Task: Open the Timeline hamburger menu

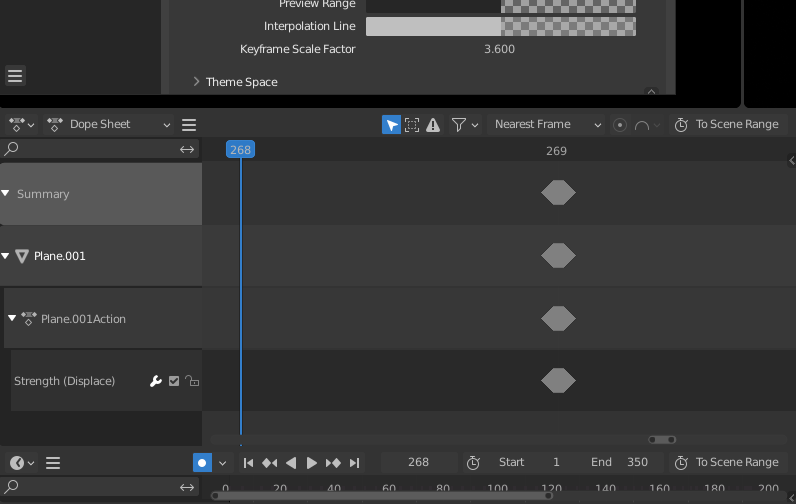Action: coord(53,463)
